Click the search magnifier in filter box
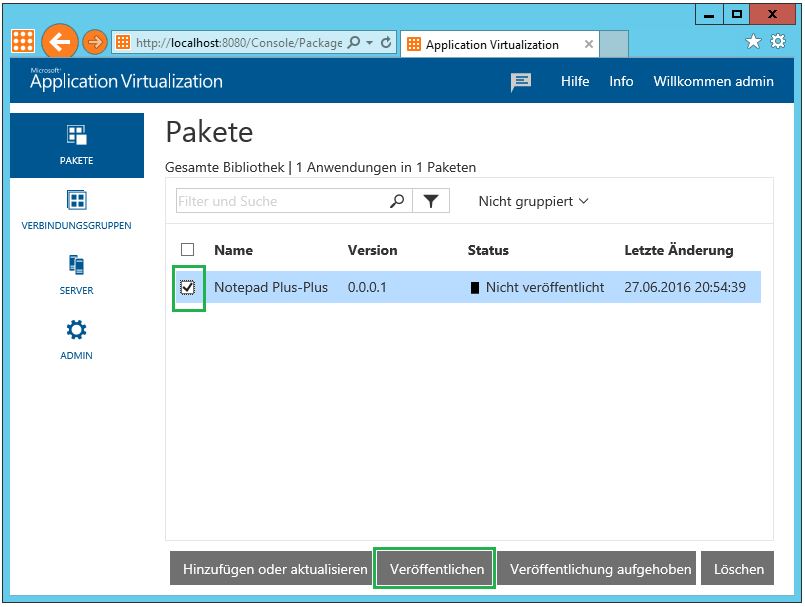805x607 pixels. tap(397, 201)
